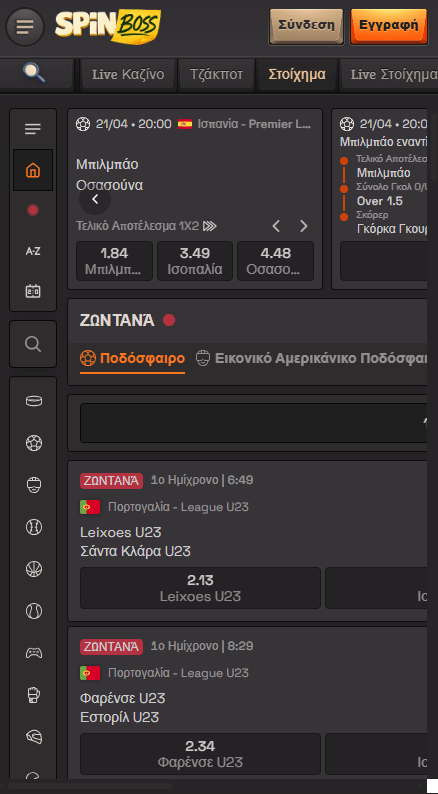Select Εικονικό Αμερικάνικο Ποδόσφαιρο tab
Screen dimensions: 438x794
[x=312, y=359]
